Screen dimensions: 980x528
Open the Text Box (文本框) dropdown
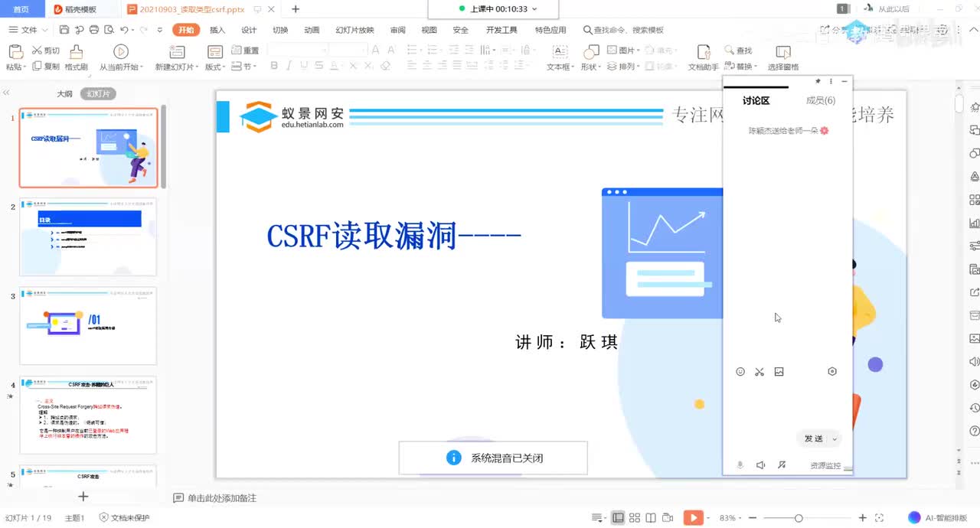click(x=560, y=67)
